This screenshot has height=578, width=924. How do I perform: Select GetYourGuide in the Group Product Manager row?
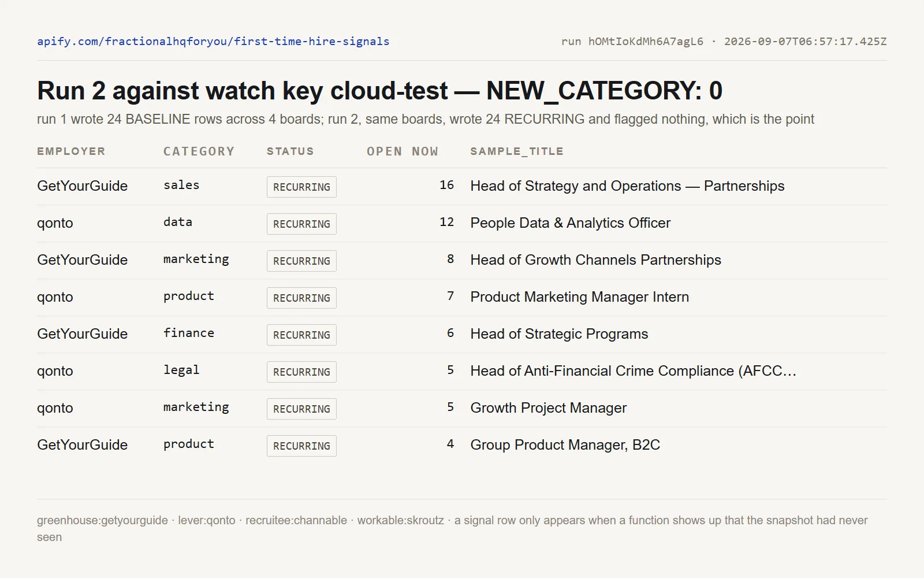[x=83, y=445]
